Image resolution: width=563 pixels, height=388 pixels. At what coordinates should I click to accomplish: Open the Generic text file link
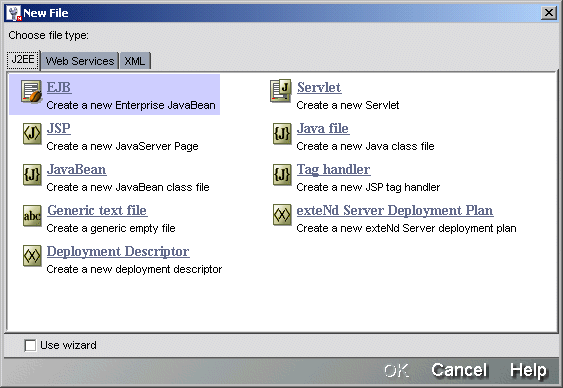click(x=97, y=210)
